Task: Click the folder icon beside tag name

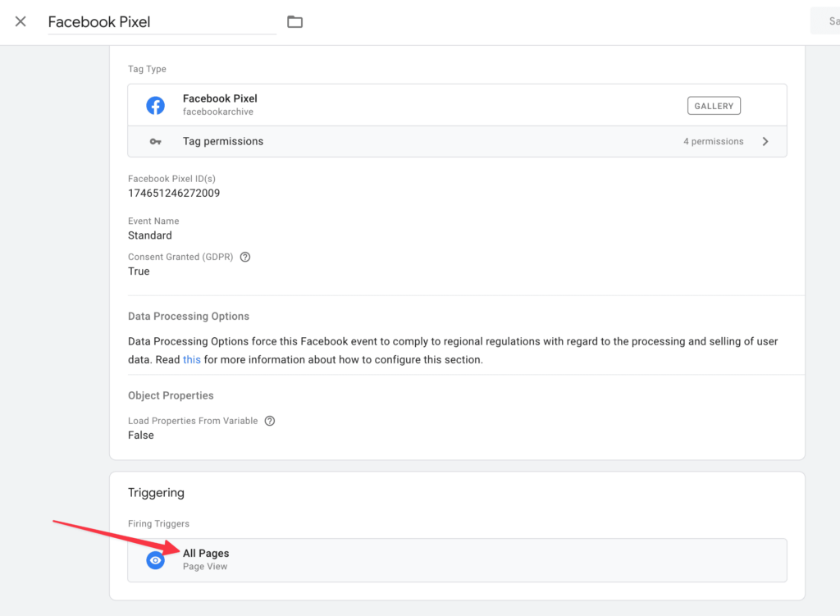Action: 294,22
